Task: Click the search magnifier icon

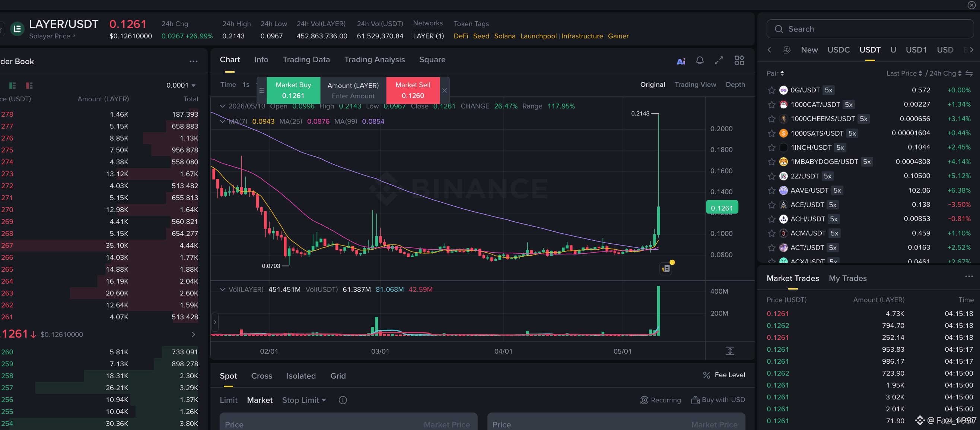Action: pyautogui.click(x=778, y=29)
